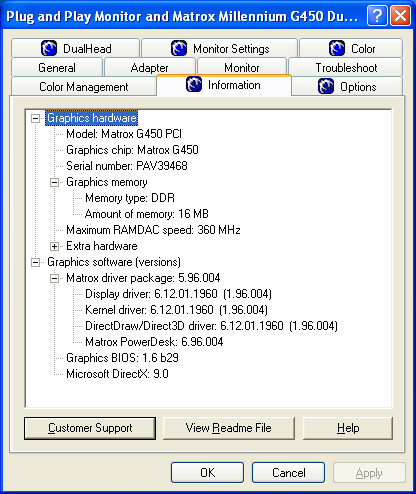This screenshot has width=416, height=494.
Task: Select the DirectDraw/Direct3D driver row
Action: 211,326
